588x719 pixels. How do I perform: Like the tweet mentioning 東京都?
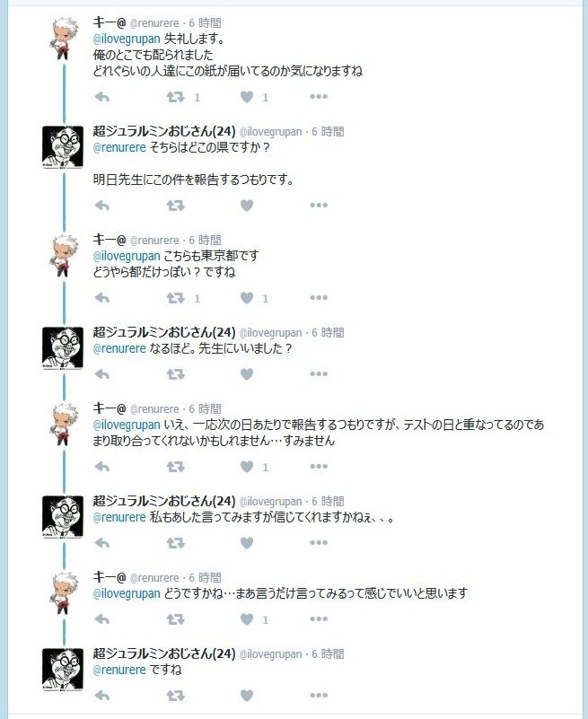(247, 298)
